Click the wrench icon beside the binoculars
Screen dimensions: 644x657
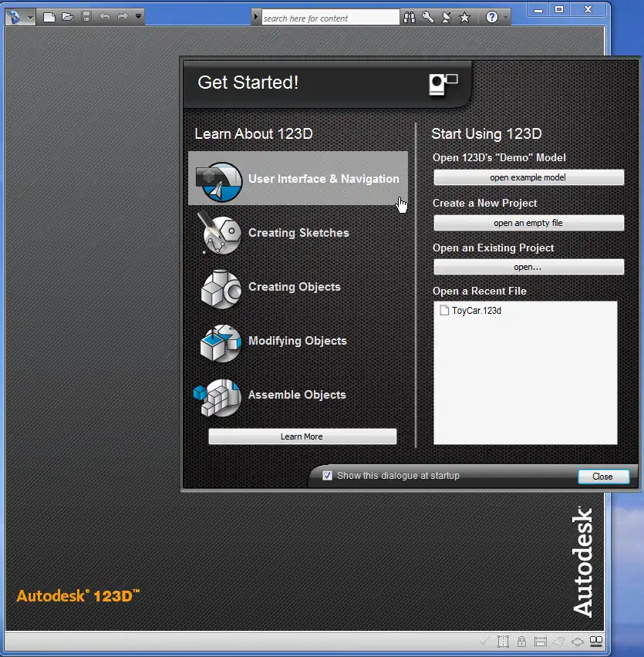[x=428, y=18]
